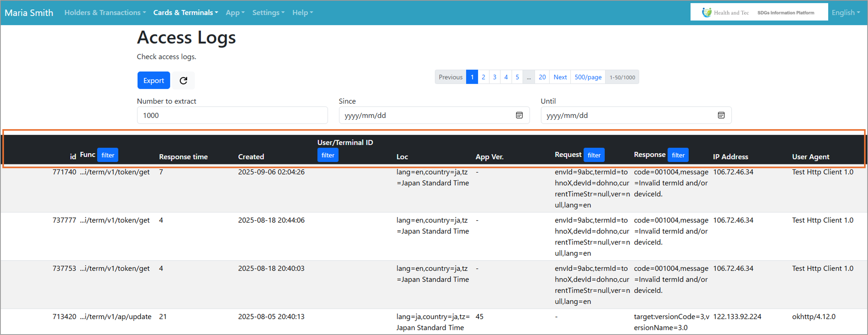Screen dimensions: 868x335
Task: Open the Help menu
Action: (x=302, y=12)
